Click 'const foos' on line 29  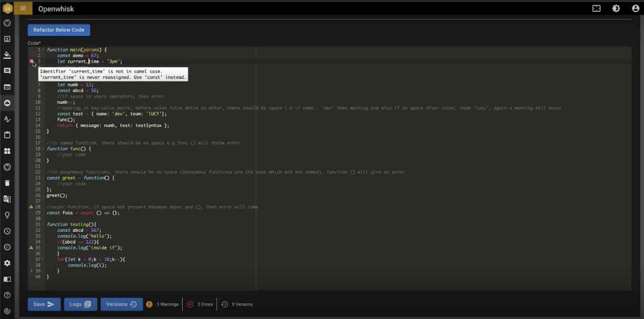59,213
